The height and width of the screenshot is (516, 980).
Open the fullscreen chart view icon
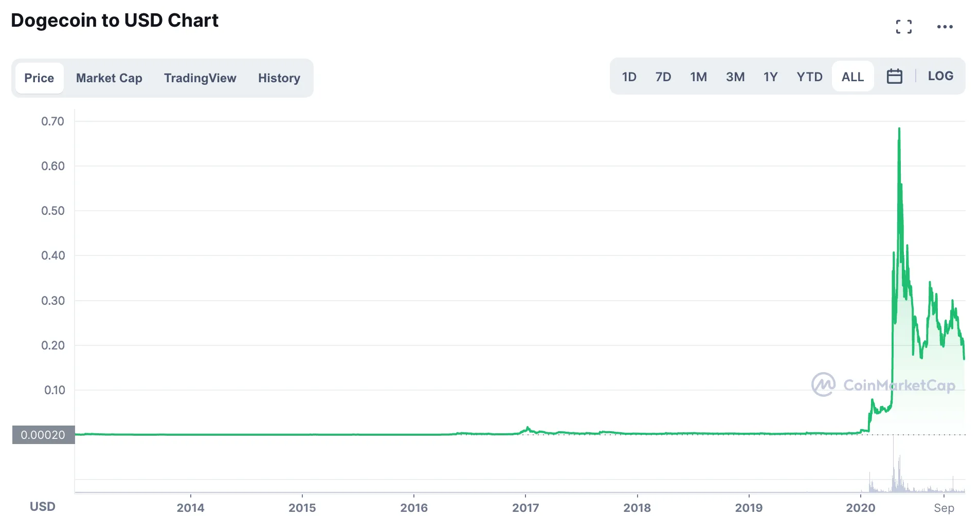click(x=903, y=27)
